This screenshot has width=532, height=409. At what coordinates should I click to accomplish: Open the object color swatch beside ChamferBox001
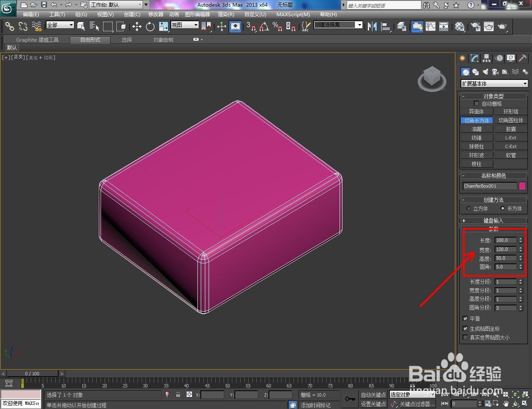[x=522, y=186]
